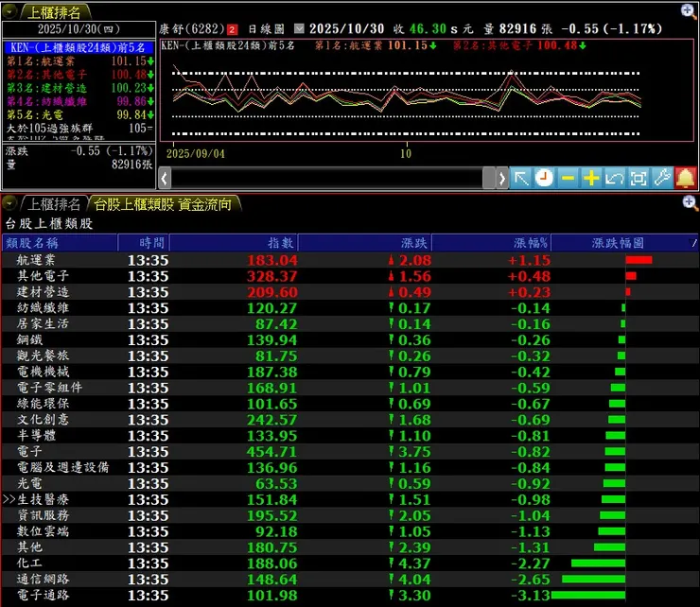Sort by 指數 column header
This screenshot has height=607, width=700.
(234, 243)
